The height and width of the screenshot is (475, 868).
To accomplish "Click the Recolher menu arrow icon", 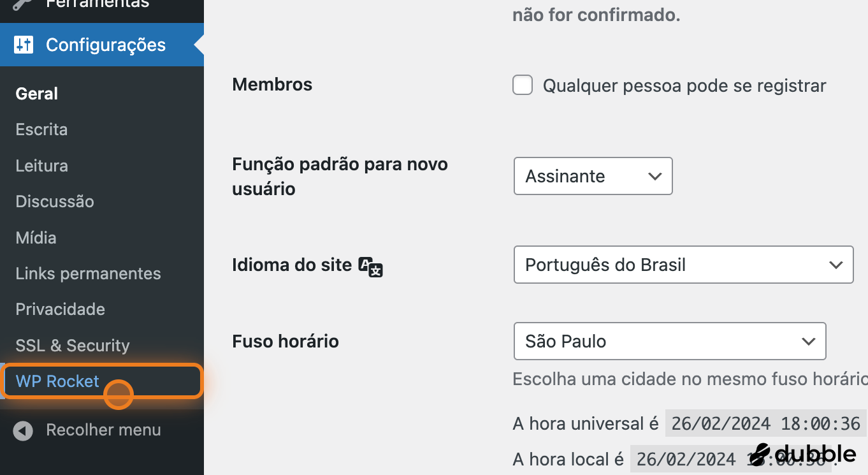I will (x=23, y=431).
